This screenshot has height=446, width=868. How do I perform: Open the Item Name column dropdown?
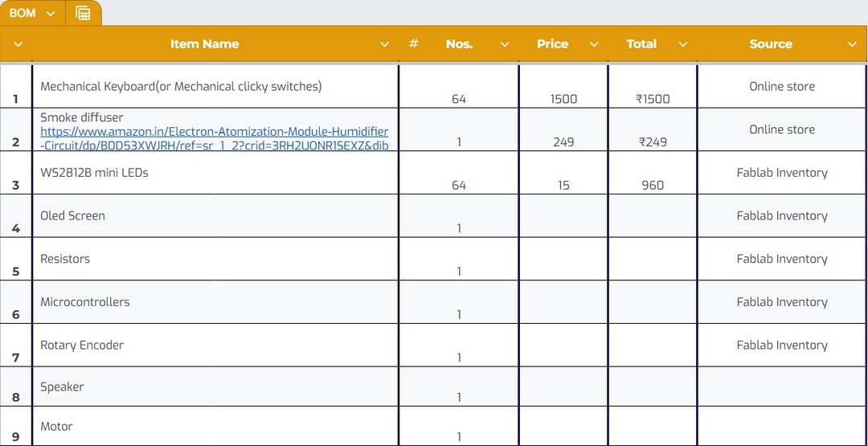pyautogui.click(x=385, y=44)
